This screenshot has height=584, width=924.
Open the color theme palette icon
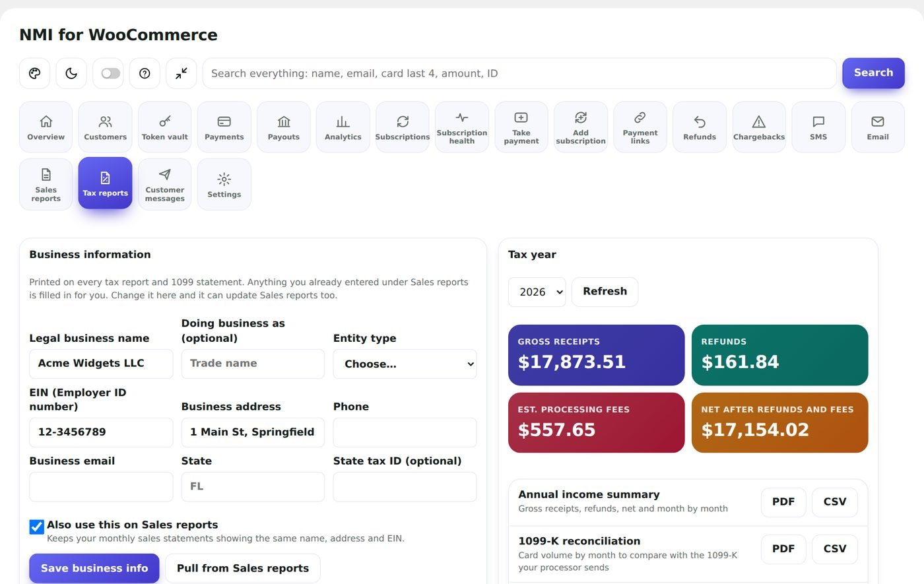(x=35, y=73)
